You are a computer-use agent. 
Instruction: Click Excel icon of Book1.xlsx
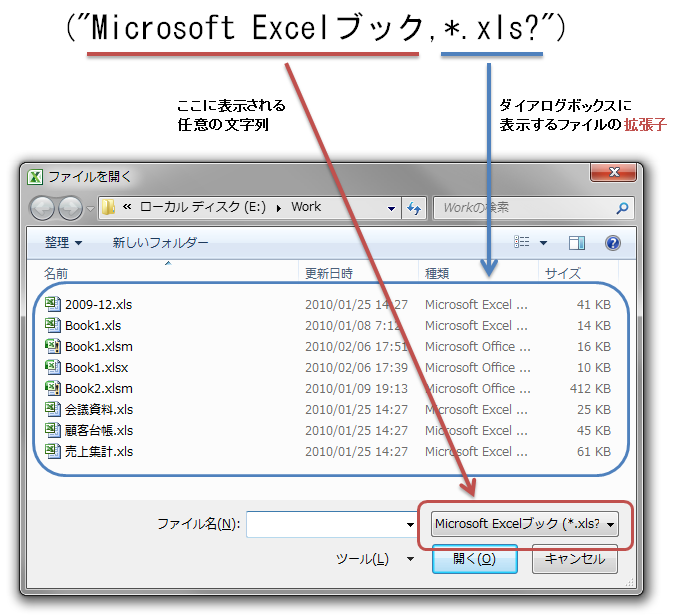53,367
